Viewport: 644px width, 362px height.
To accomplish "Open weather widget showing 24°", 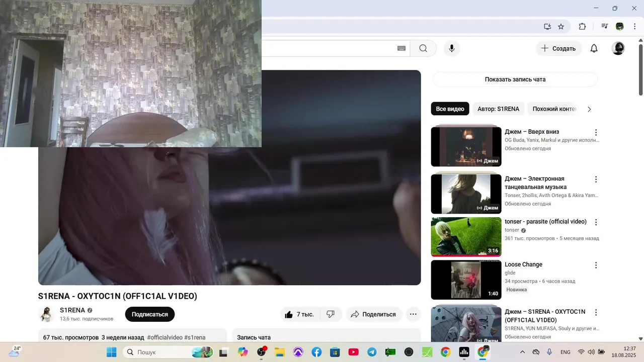I will pyautogui.click(x=14, y=351).
